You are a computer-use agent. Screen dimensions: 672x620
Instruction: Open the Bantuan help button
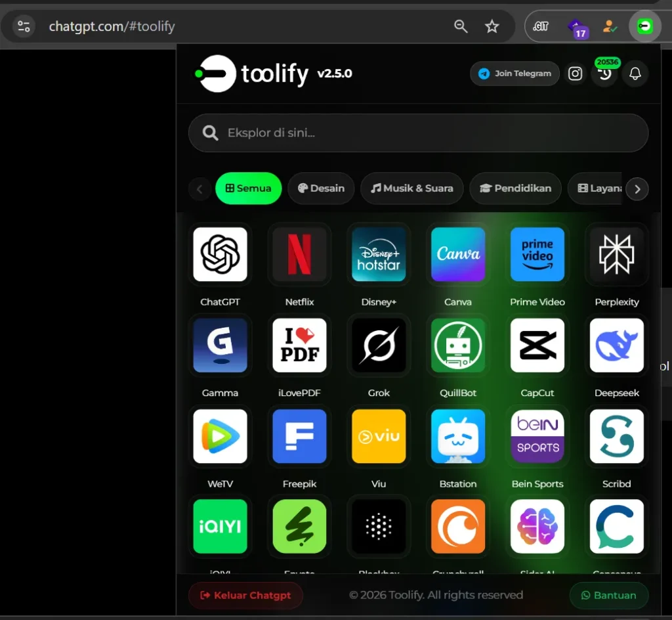pyautogui.click(x=608, y=595)
